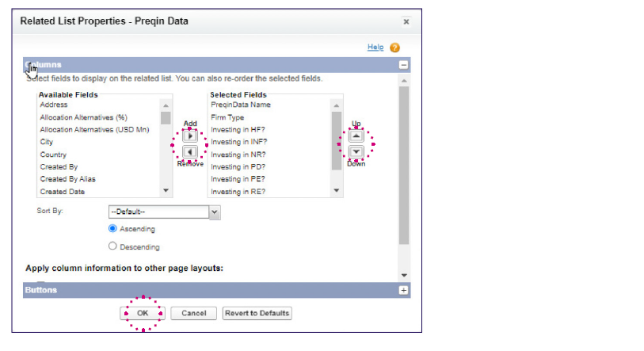Viewport: 644px width, 351px height.
Task: Select Investing in NR? field
Action: (x=238, y=155)
